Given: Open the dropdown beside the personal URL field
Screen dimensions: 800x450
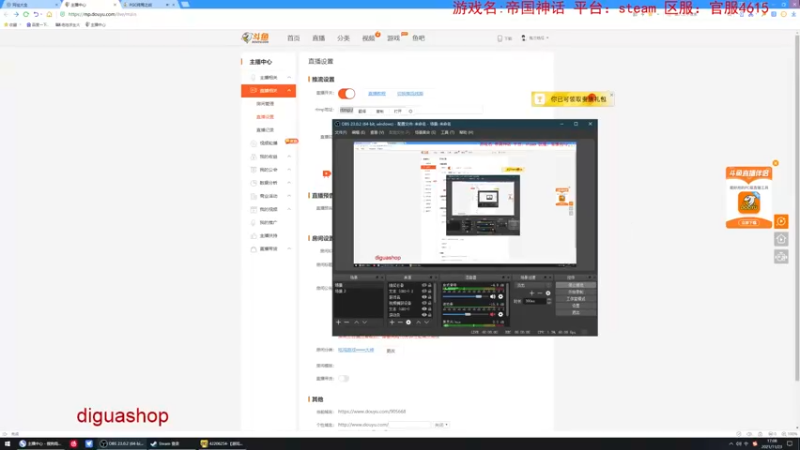Looking at the screenshot, I should pos(441,424).
